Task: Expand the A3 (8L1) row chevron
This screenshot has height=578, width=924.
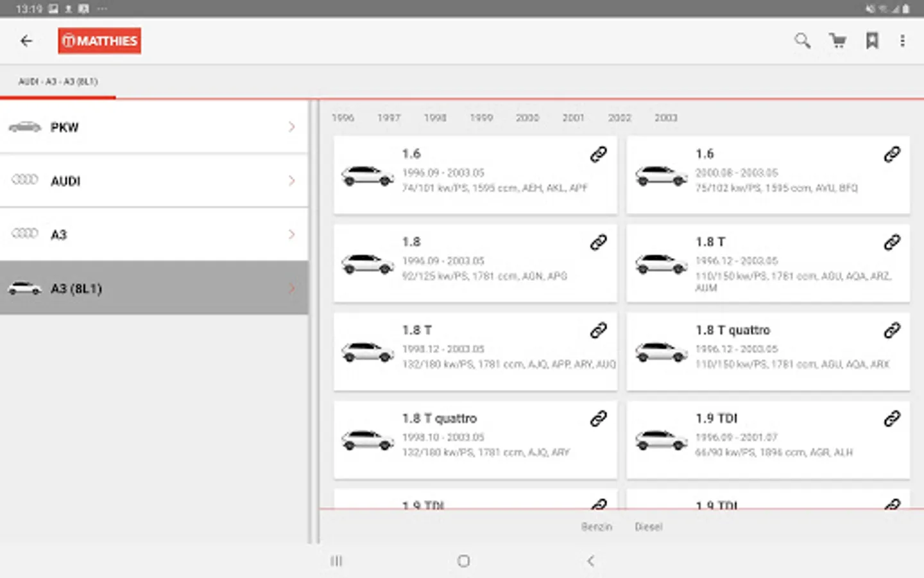Action: click(x=292, y=288)
